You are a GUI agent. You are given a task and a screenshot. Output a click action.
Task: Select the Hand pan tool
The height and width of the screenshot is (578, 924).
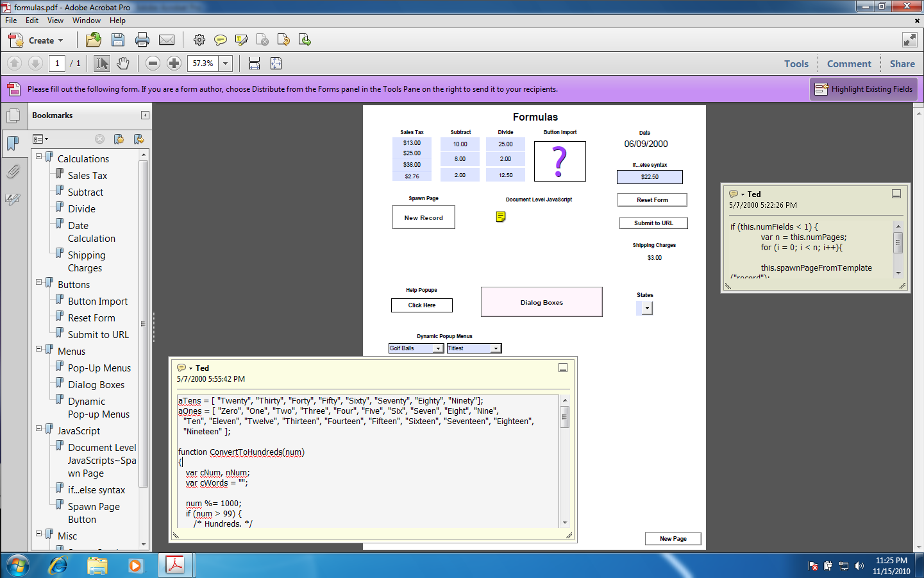[x=123, y=64]
